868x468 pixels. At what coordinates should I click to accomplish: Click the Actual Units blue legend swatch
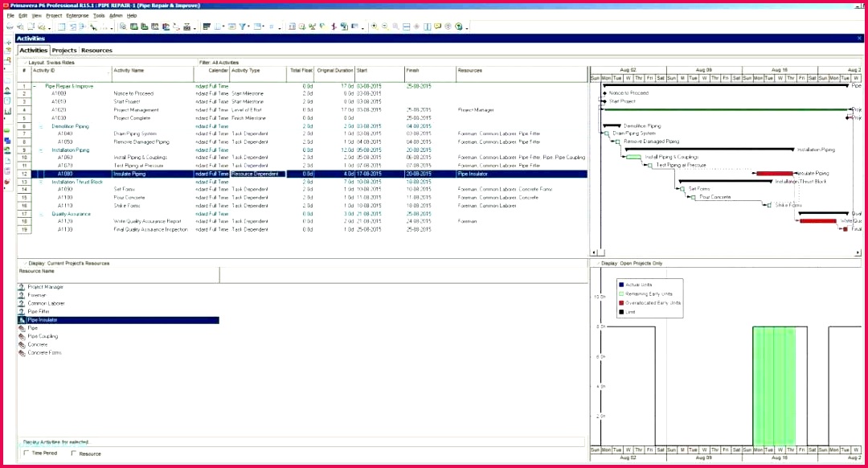click(x=621, y=285)
